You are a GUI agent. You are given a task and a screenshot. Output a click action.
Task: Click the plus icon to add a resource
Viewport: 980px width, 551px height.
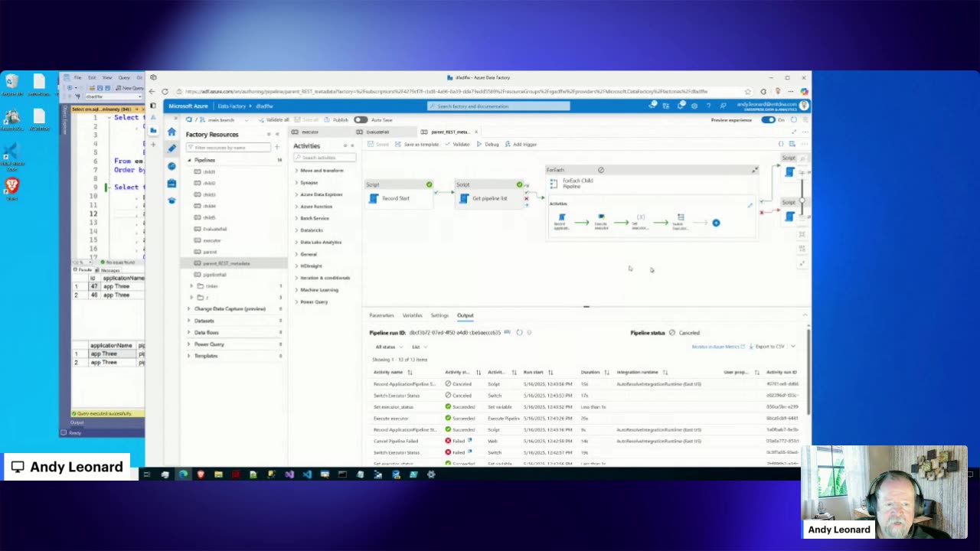point(276,147)
